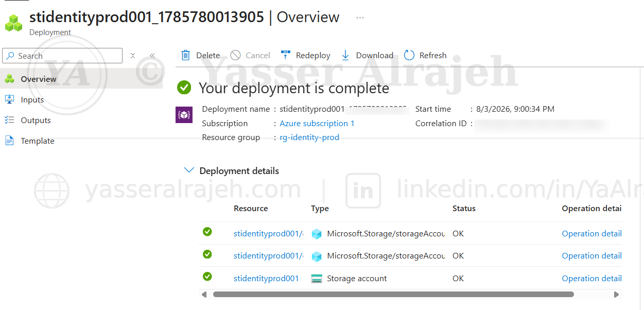Click the Status column header
The image size is (644, 310).
pos(464,209)
